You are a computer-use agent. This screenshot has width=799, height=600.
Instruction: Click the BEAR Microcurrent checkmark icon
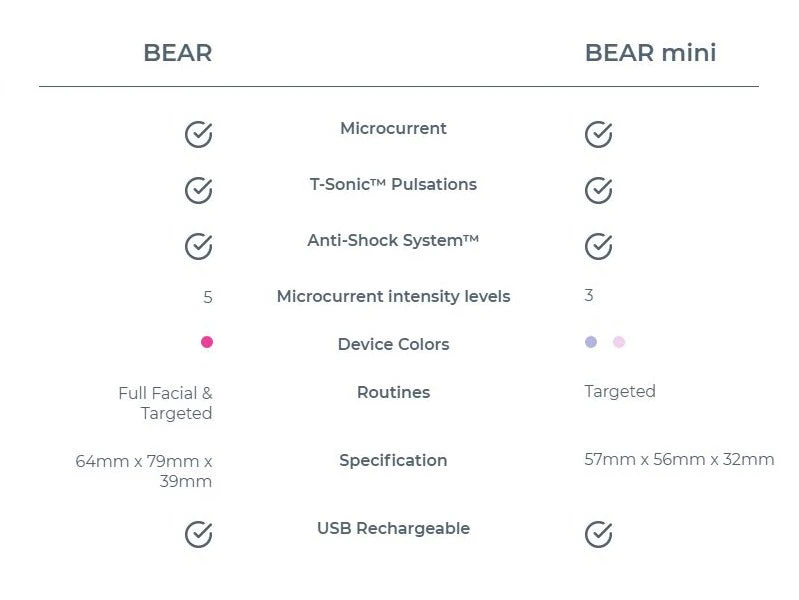click(x=199, y=134)
